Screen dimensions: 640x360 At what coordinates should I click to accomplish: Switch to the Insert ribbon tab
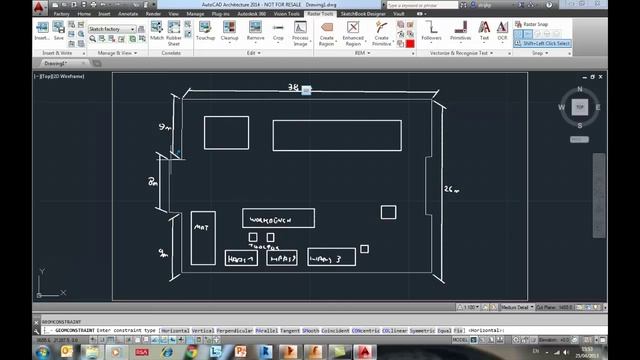(x=104, y=14)
